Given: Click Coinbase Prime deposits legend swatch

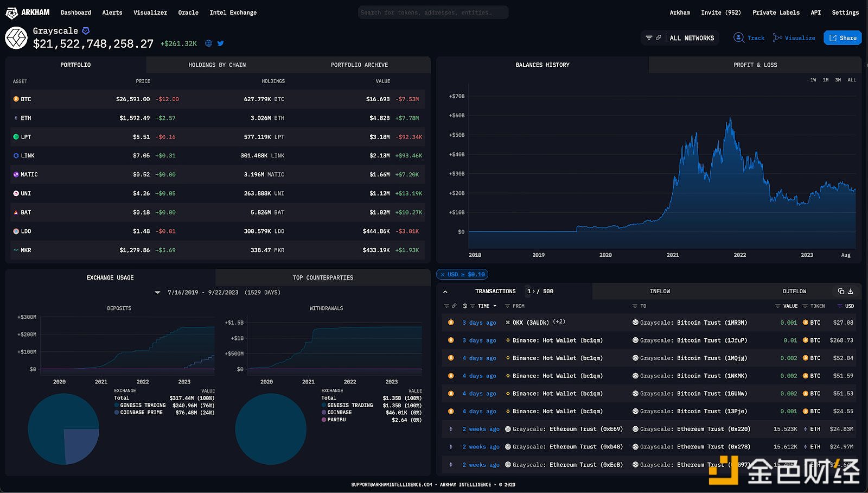Looking at the screenshot, I should click(x=117, y=413).
